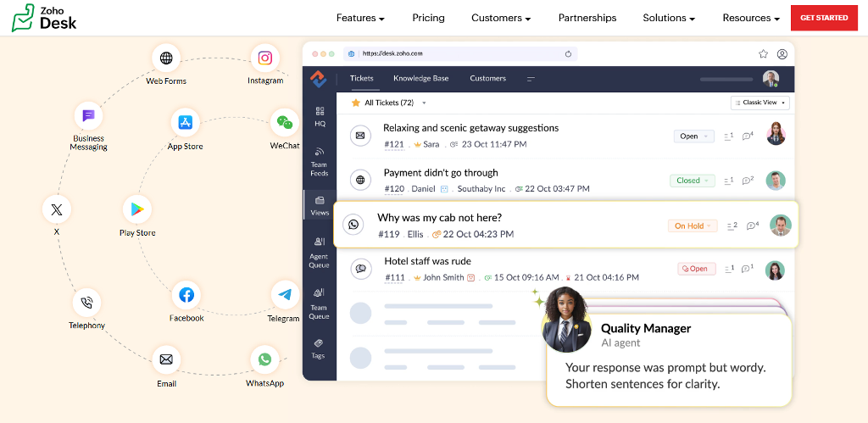Open ticket Relaxing and scenic getaway suggestions
Viewport: 868px width, 423px height.
[x=470, y=128]
